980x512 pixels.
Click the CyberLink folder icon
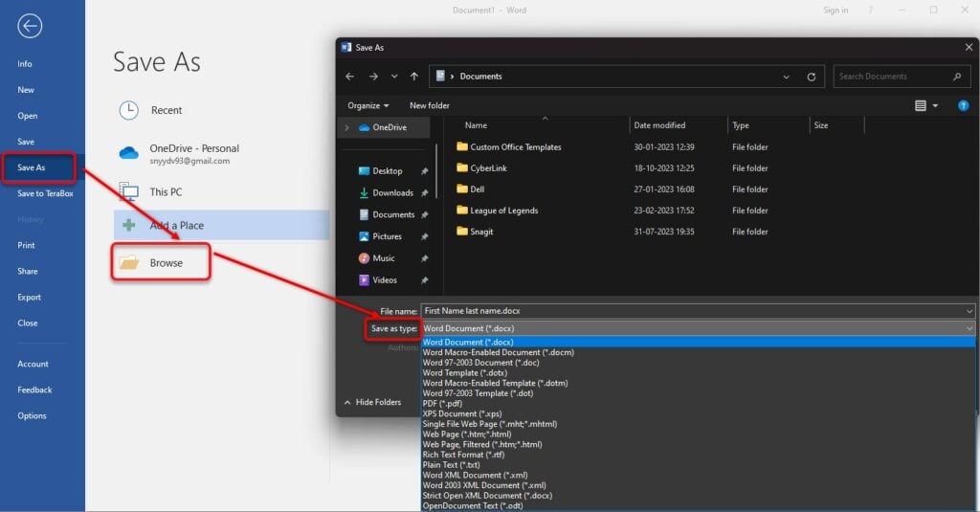[x=462, y=168]
